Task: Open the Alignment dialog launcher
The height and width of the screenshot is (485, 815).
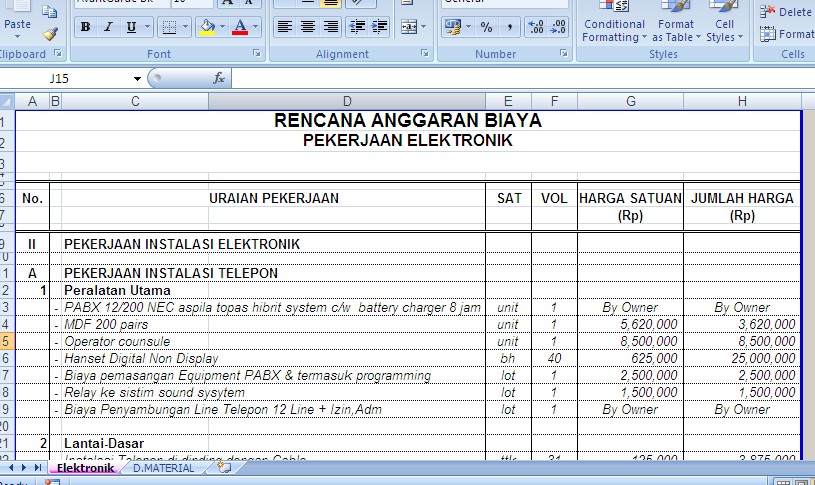Action: pyautogui.click(x=425, y=53)
